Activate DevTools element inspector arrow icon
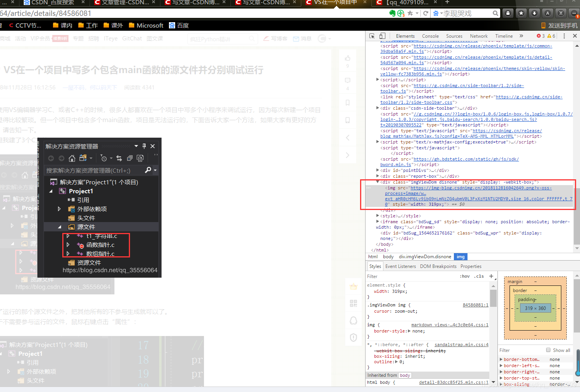The height and width of the screenshot is (392, 580). tap(372, 36)
